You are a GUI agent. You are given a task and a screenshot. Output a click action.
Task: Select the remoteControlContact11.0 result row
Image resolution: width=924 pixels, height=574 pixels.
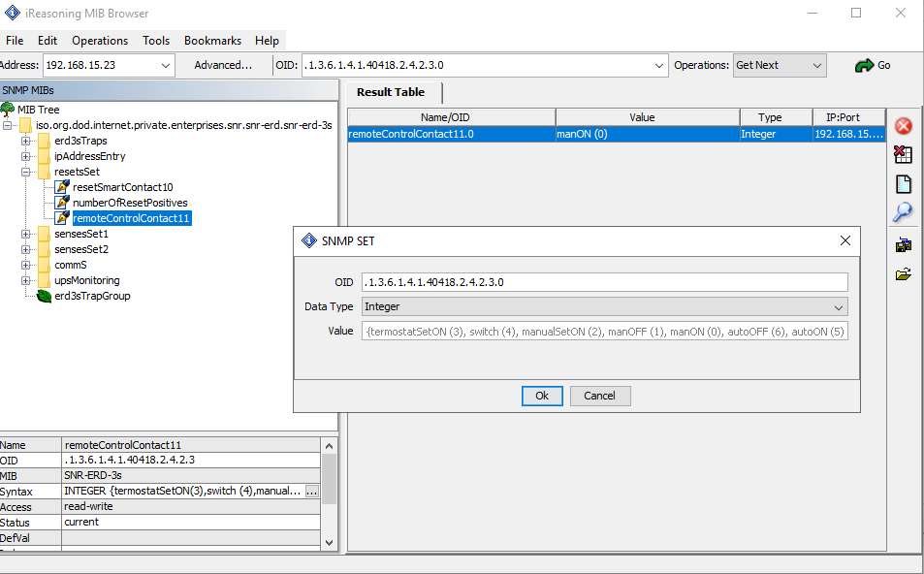(x=617, y=135)
